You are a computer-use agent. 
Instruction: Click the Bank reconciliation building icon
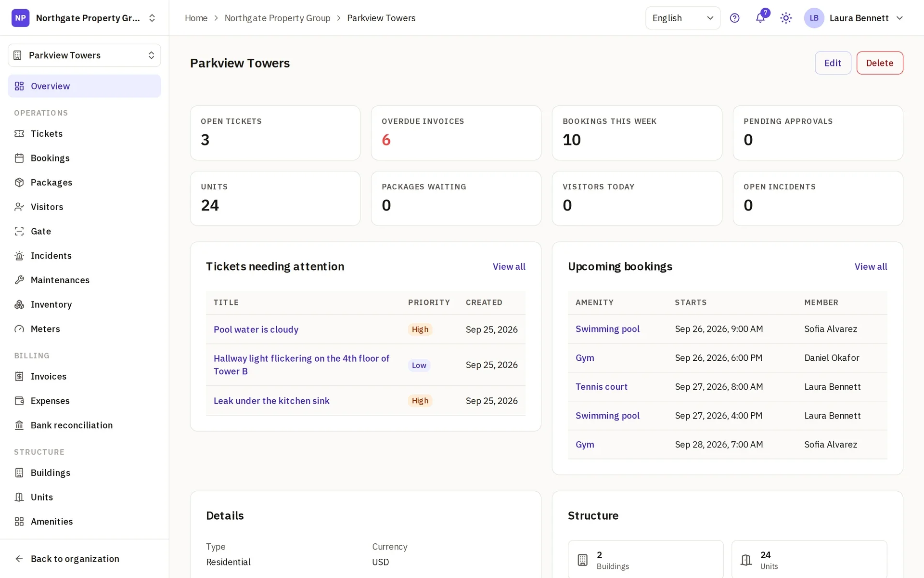click(19, 425)
